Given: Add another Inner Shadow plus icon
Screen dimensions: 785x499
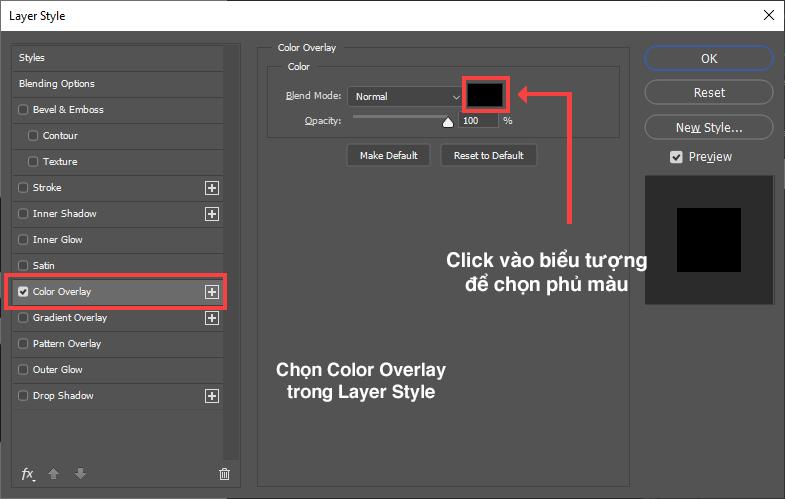Looking at the screenshot, I should (212, 214).
